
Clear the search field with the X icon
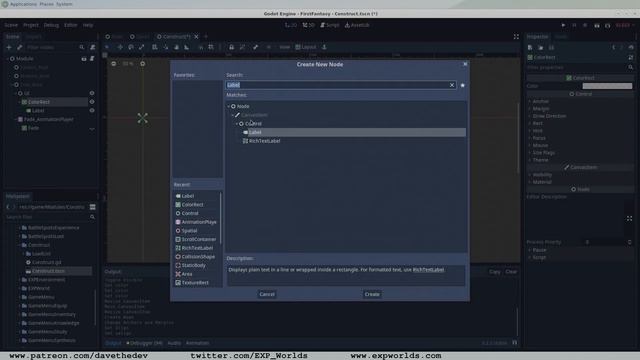pyautogui.click(x=452, y=85)
